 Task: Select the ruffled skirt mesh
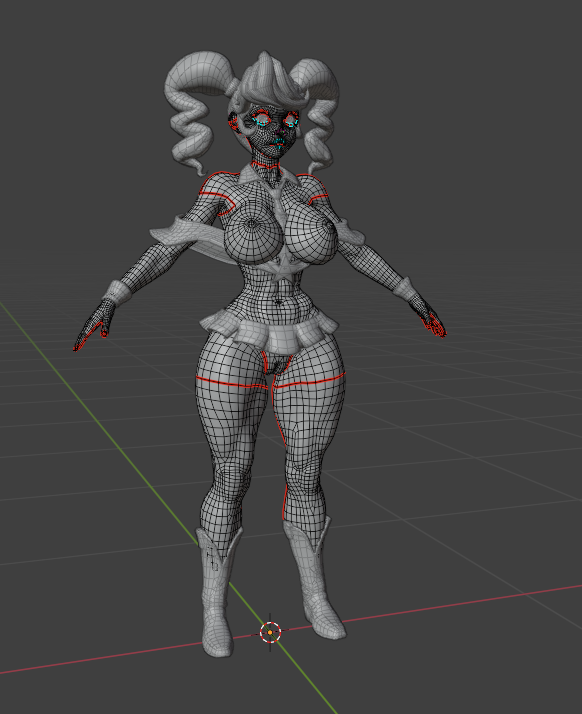click(x=270, y=328)
